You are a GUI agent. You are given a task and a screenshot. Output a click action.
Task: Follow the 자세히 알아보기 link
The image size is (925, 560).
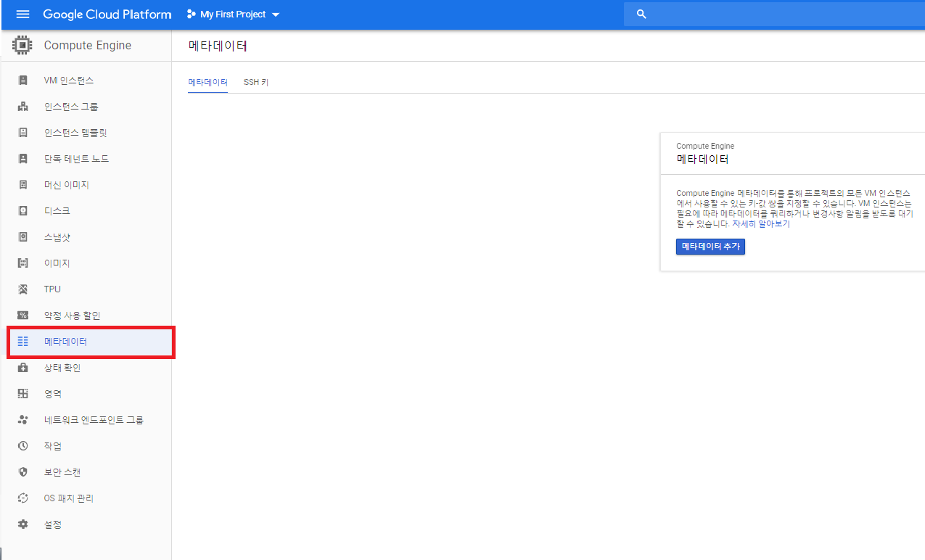[760, 224]
